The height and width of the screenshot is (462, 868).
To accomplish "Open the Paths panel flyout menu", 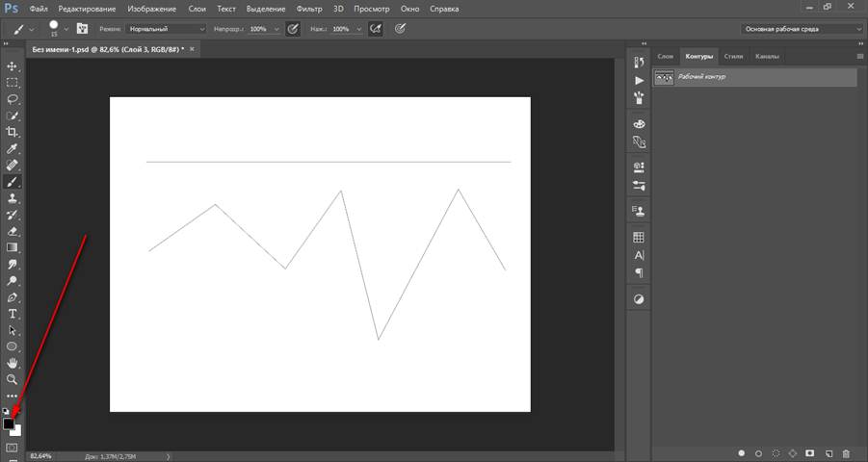I will pos(859,57).
